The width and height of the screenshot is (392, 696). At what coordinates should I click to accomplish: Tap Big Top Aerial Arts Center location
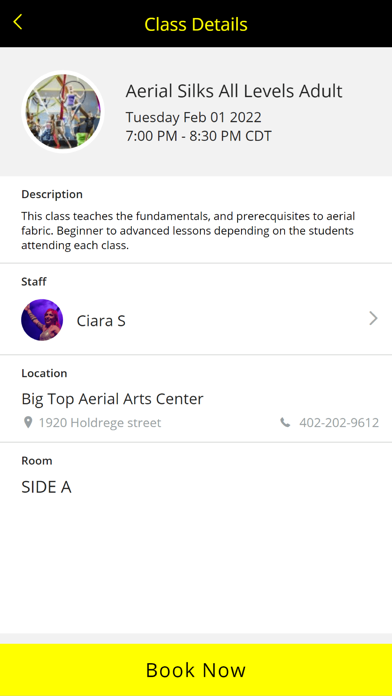coord(112,399)
